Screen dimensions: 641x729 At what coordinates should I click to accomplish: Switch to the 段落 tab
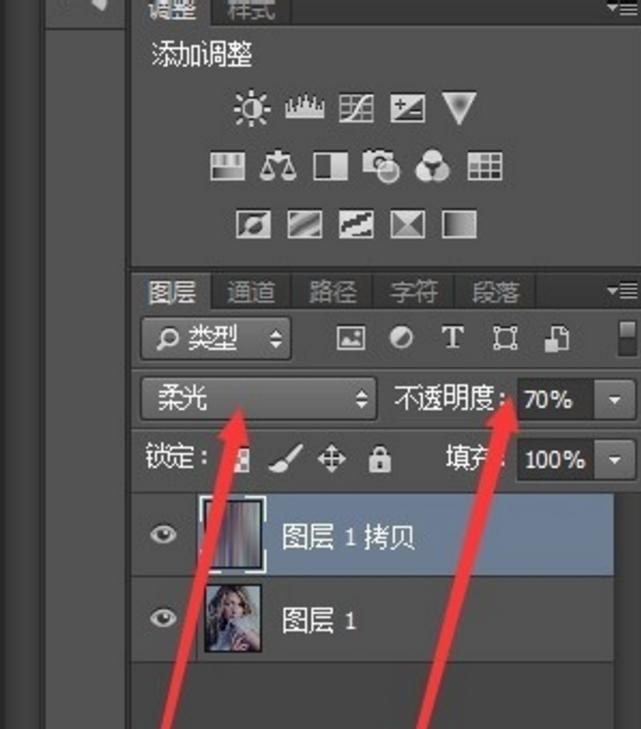(x=495, y=292)
